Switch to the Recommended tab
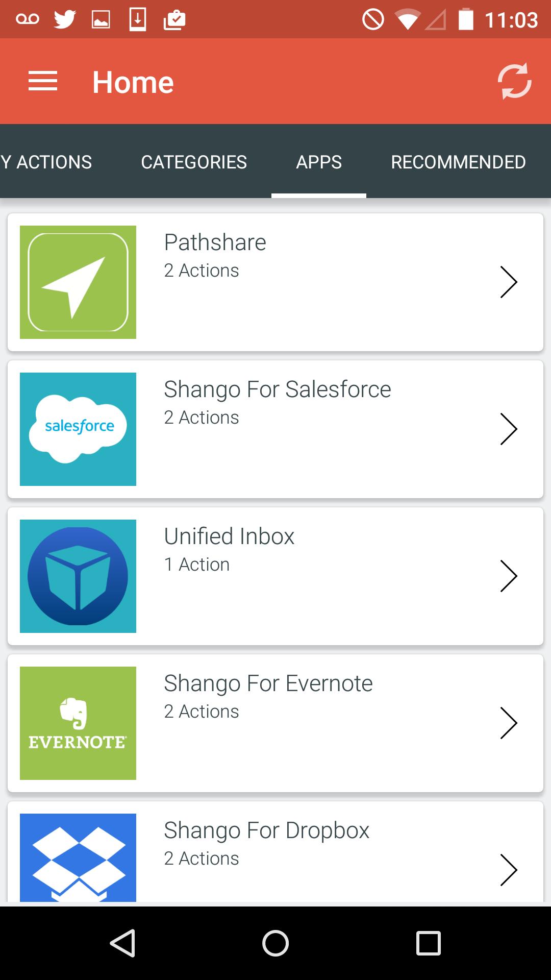 (x=458, y=162)
